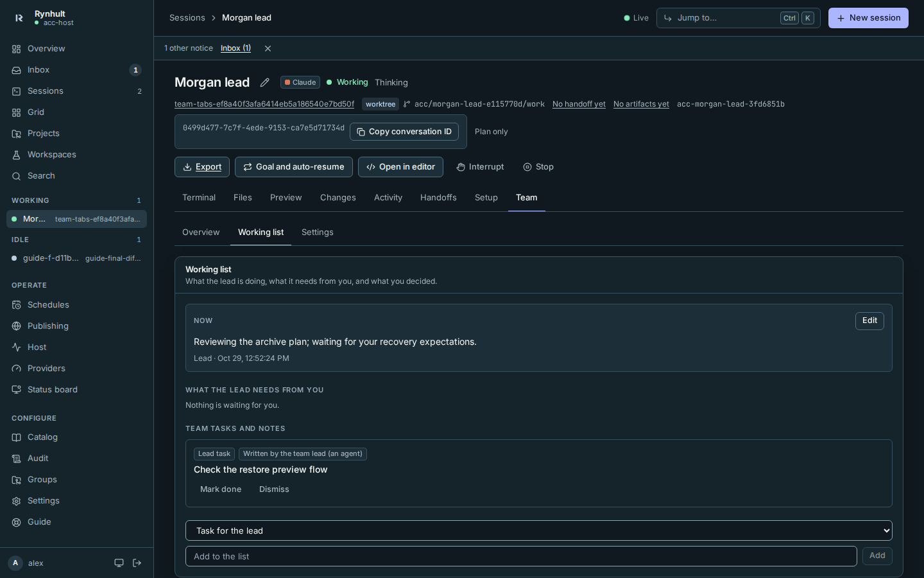
Task: Start a New session
Action: (868, 18)
